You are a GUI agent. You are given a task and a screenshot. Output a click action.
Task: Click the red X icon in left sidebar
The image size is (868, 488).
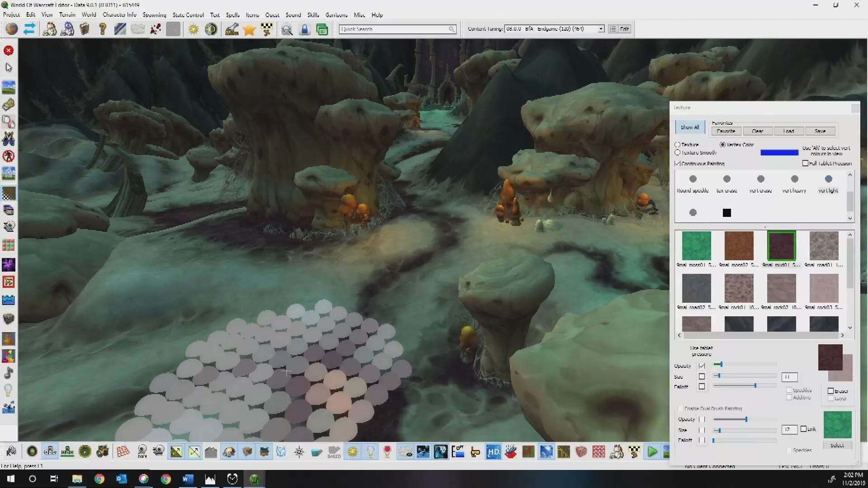click(9, 51)
